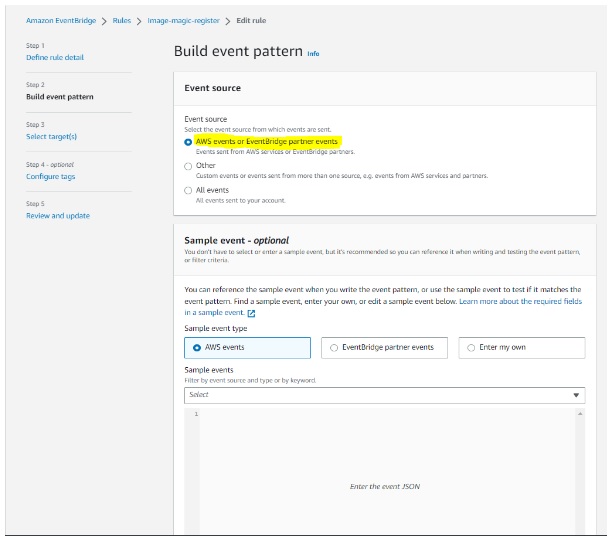This screenshot has height=542, width=613.
Task: Open the Sample events Select dropdown
Action: (x=385, y=395)
